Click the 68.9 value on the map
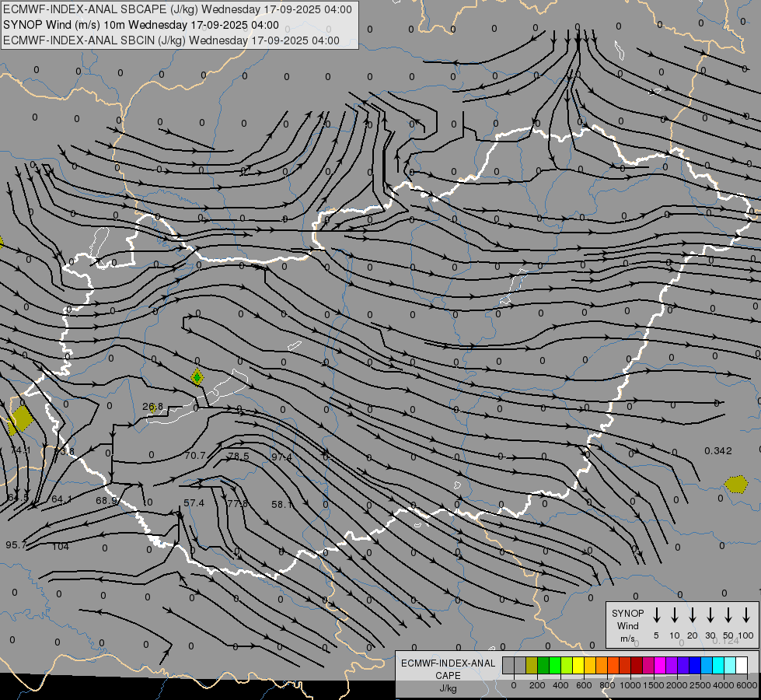 point(106,500)
